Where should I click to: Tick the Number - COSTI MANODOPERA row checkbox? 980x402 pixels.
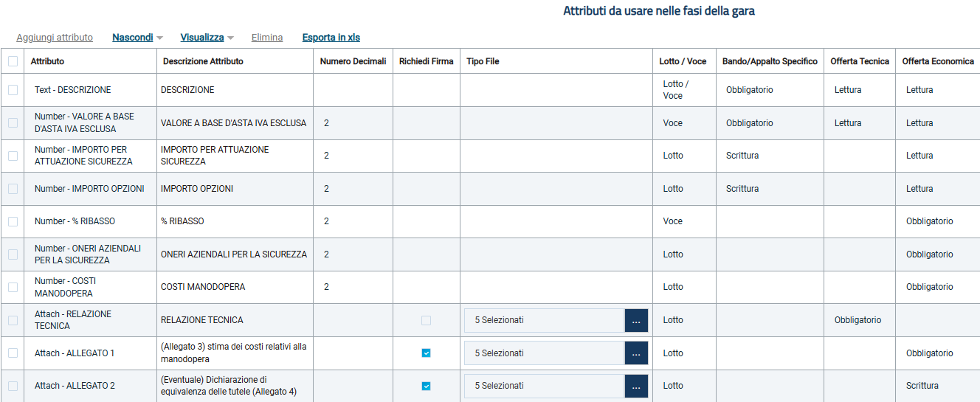(13, 287)
